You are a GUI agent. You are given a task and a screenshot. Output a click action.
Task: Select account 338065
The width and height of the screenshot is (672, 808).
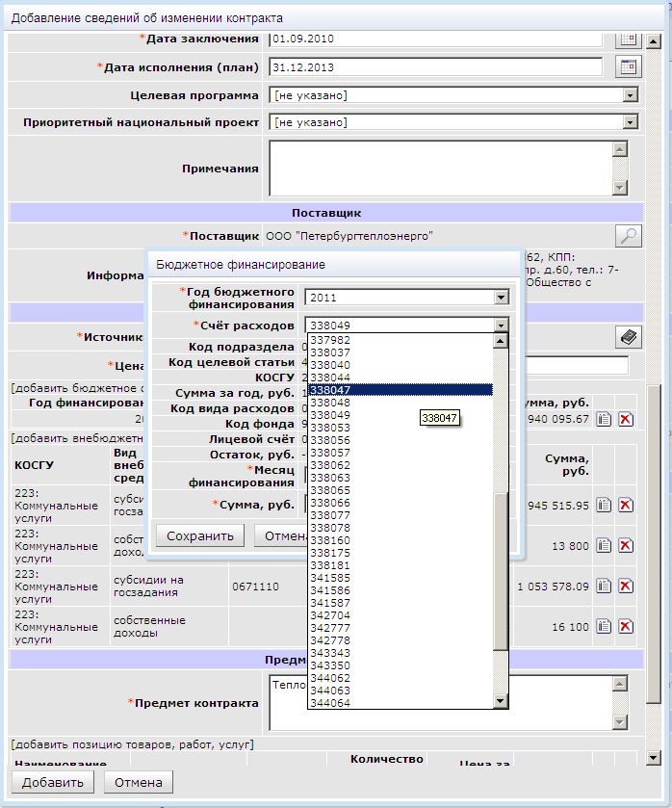pyautogui.click(x=401, y=490)
